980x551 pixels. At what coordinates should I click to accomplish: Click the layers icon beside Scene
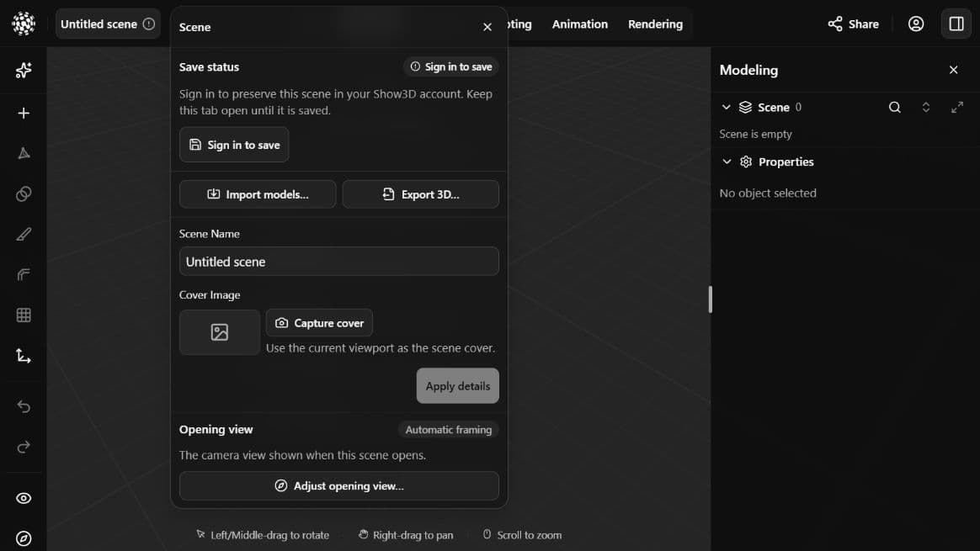pyautogui.click(x=745, y=108)
